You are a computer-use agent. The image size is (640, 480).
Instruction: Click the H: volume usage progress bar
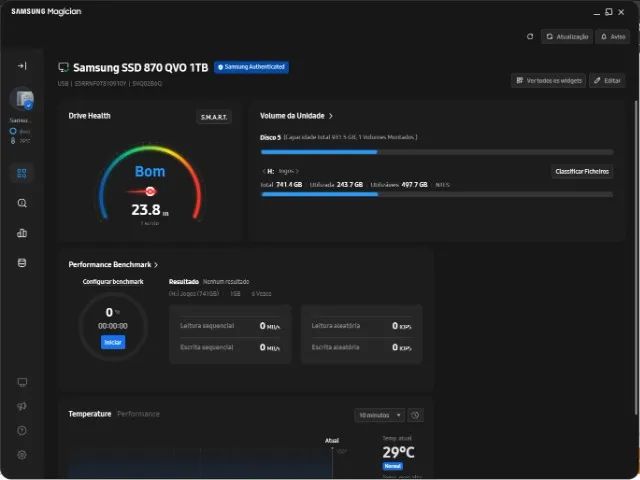click(x=437, y=195)
